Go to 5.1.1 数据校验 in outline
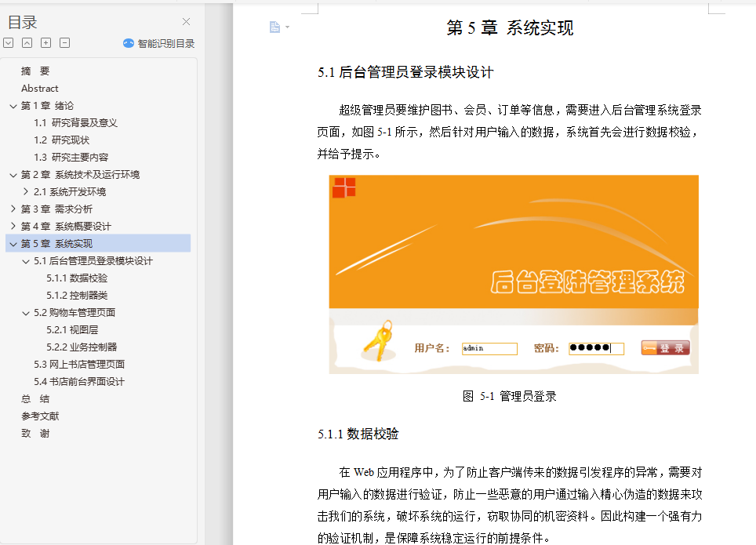756x545 pixels. pyautogui.click(x=77, y=278)
